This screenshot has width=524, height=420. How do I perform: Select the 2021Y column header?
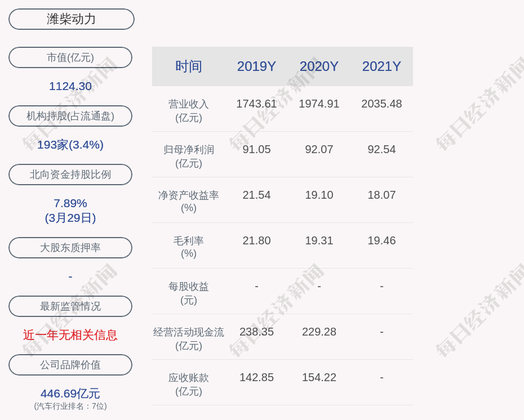(x=381, y=66)
